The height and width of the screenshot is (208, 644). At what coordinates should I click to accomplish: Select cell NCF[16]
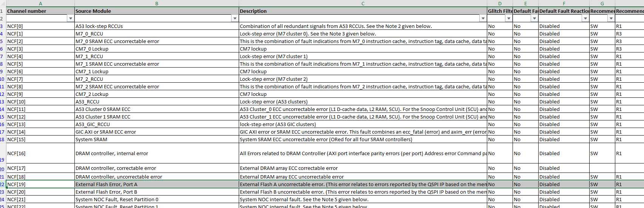(40, 153)
